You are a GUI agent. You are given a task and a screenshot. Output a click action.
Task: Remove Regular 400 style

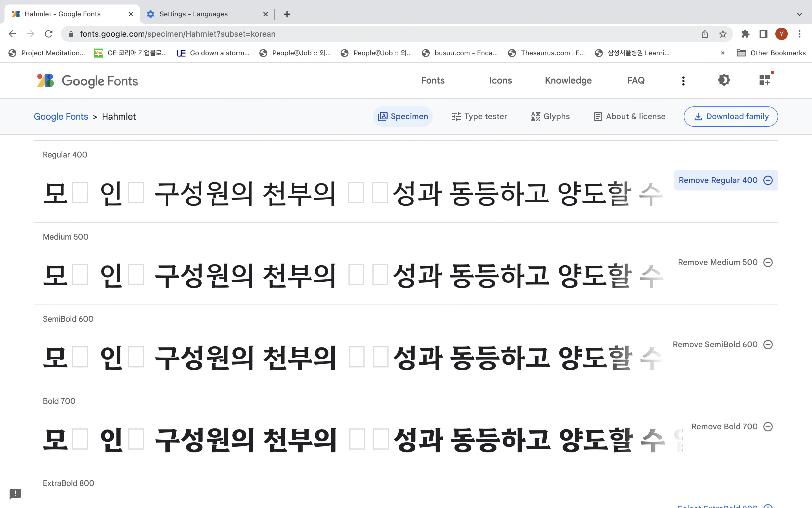726,180
